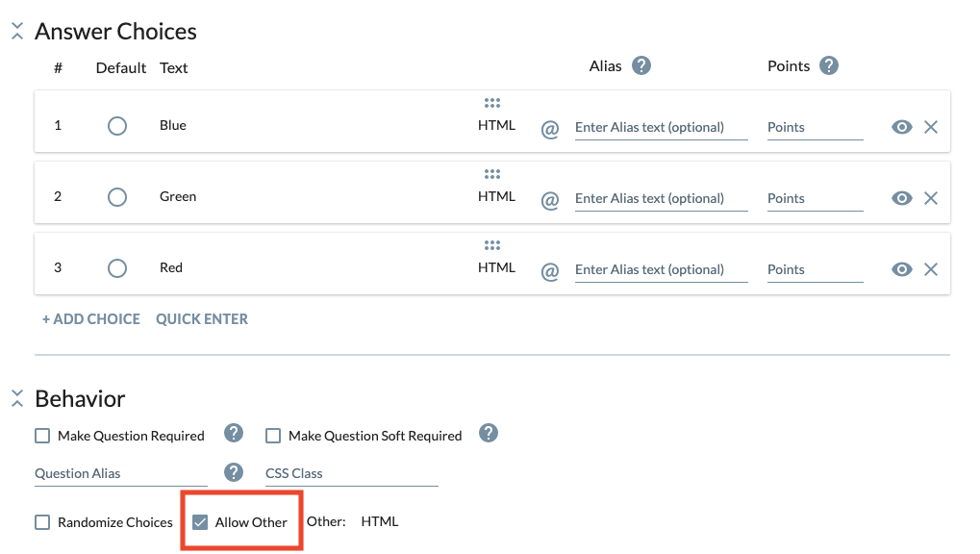Tick the Randomize Choices checkbox
Image resolution: width=980 pixels, height=554 pixels.
tap(42, 522)
